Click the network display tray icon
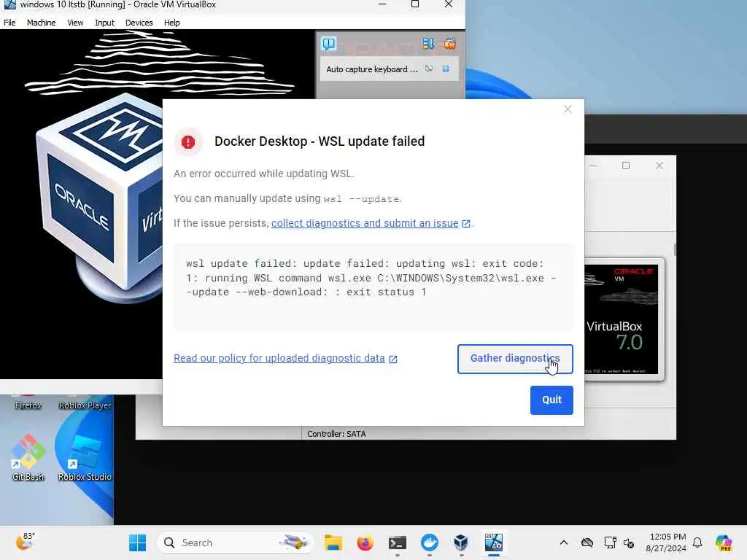The image size is (747, 560). tap(610, 542)
